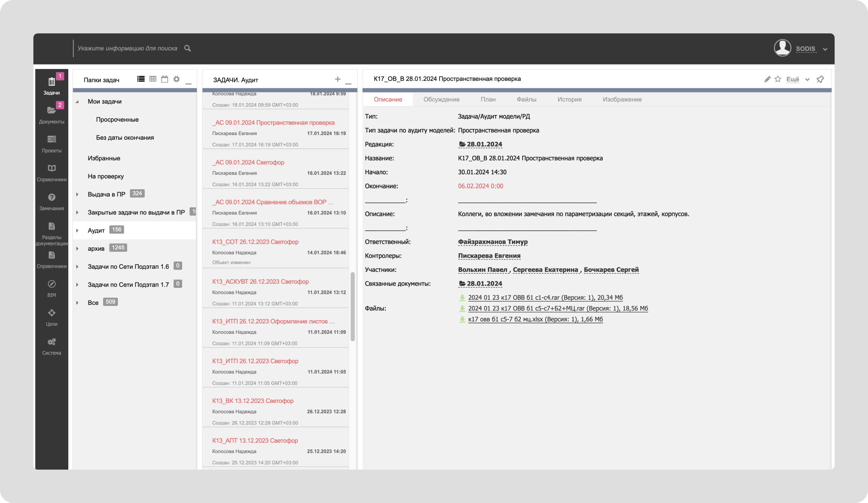Open the Документы sidebar icon
The image size is (868, 503).
pyautogui.click(x=52, y=115)
